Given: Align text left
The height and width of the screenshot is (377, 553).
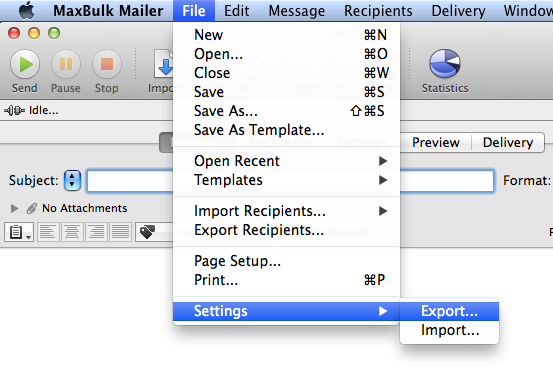Looking at the screenshot, I should (48, 232).
